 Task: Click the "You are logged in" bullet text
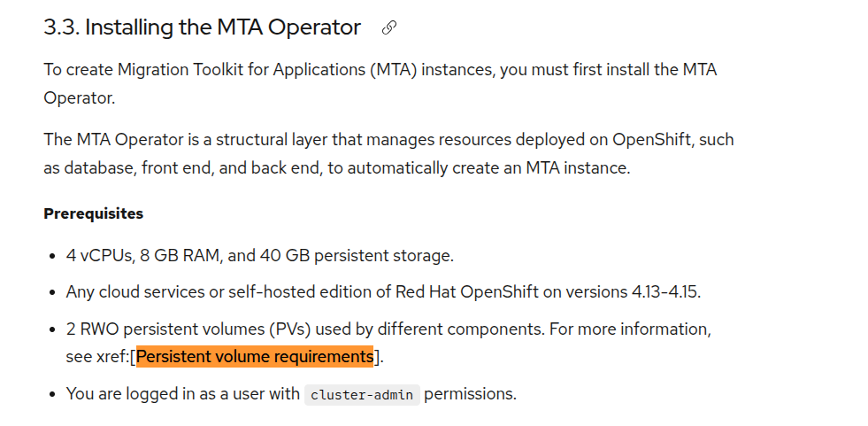pyautogui.click(x=182, y=394)
